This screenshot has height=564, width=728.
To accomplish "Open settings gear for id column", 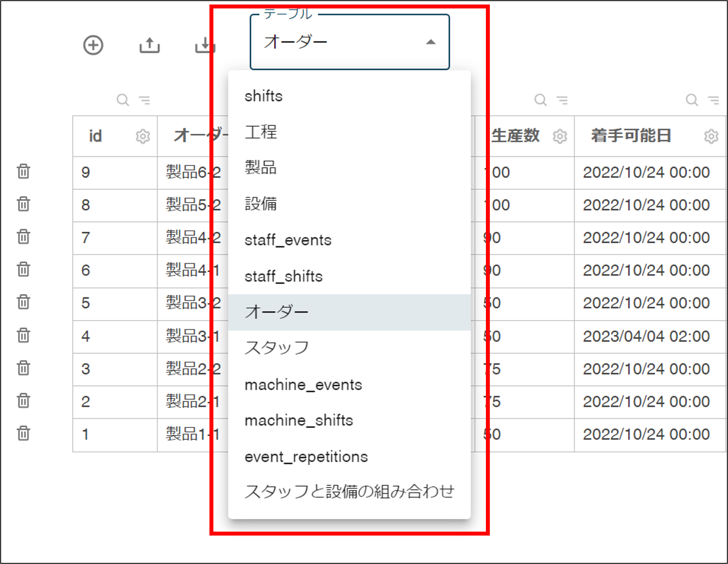I will pyautogui.click(x=143, y=136).
